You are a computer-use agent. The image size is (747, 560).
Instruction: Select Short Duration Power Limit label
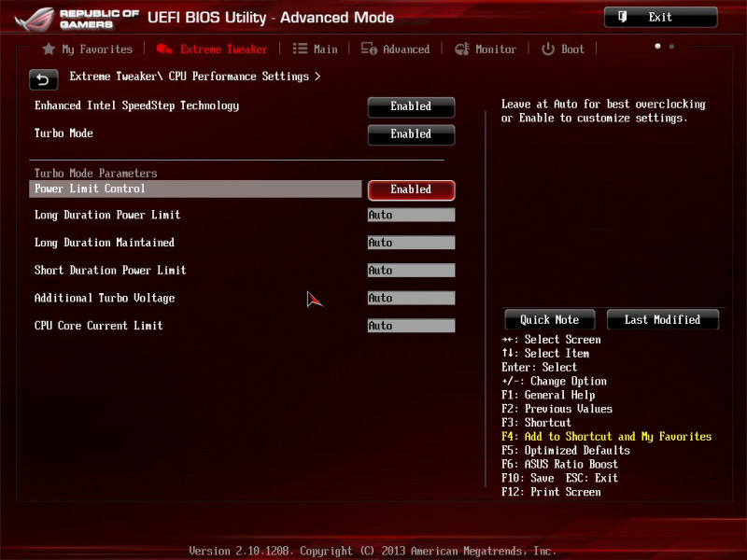click(110, 270)
